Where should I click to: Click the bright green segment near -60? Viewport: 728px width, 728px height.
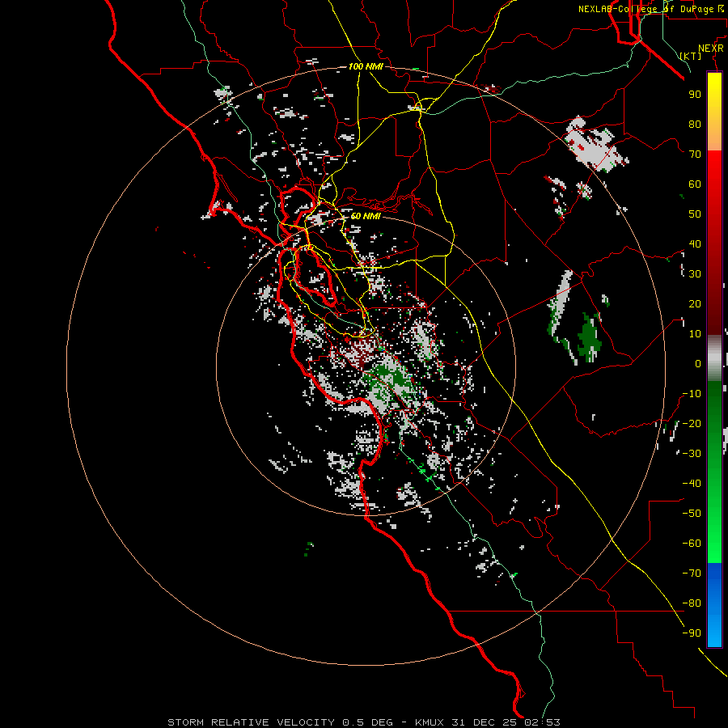point(714,544)
